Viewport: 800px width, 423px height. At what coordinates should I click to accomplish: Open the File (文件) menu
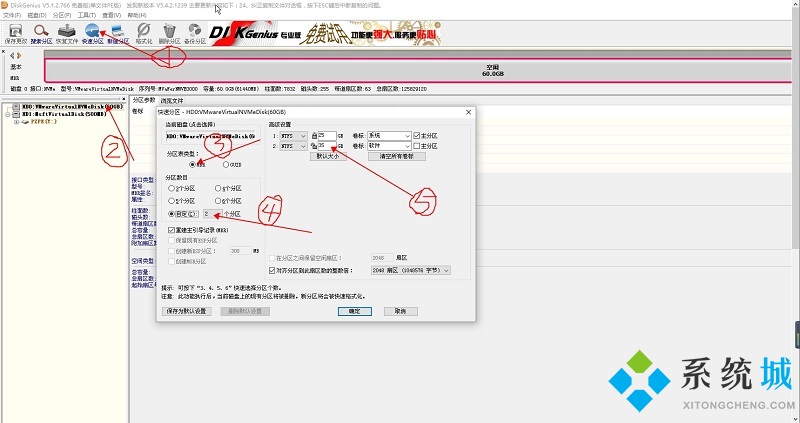pos(12,15)
